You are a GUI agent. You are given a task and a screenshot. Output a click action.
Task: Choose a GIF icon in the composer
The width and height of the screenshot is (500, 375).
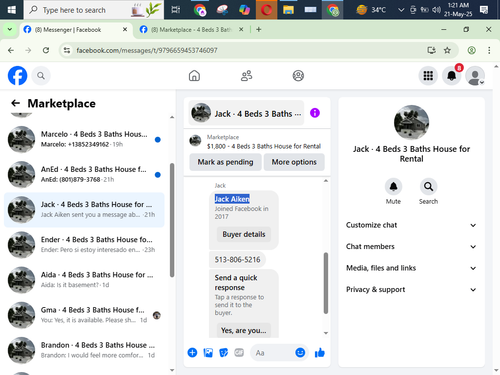point(239,352)
